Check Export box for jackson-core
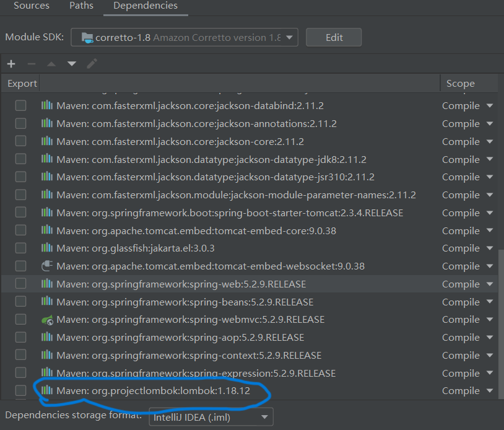The width and height of the screenshot is (504, 430). tap(21, 141)
